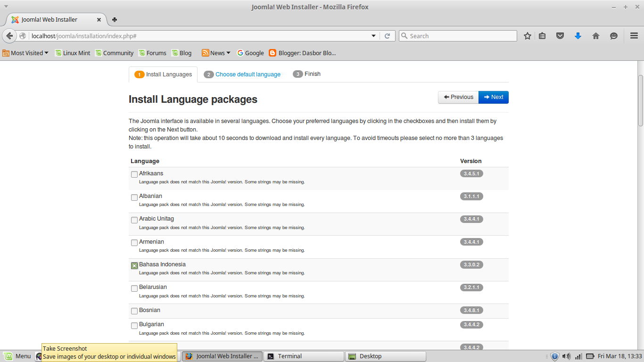
Task: Switch to the Terminal taskbar window
Action: (x=304, y=356)
